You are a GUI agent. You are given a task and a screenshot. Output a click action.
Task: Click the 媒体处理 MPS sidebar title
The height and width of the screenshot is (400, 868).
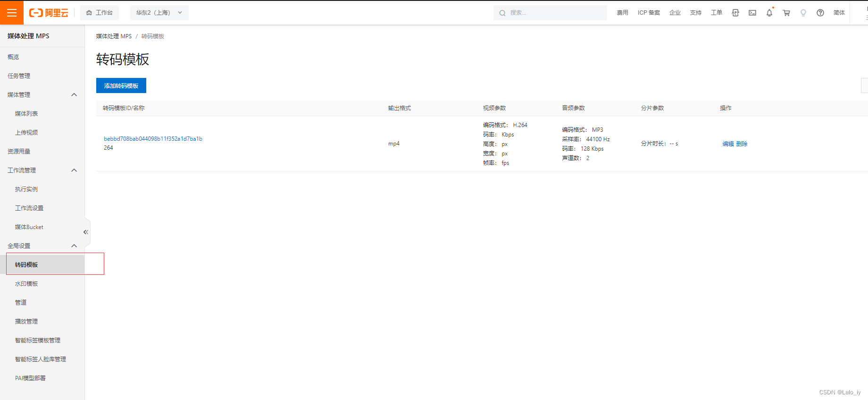click(x=28, y=36)
